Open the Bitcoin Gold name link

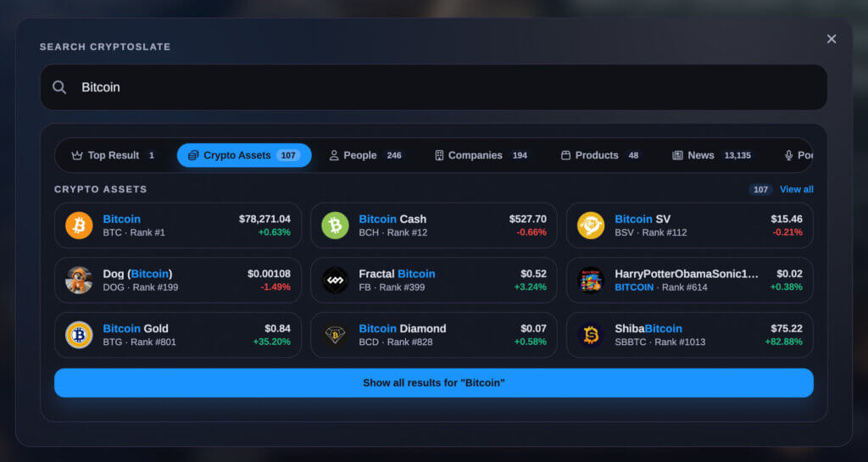click(136, 329)
